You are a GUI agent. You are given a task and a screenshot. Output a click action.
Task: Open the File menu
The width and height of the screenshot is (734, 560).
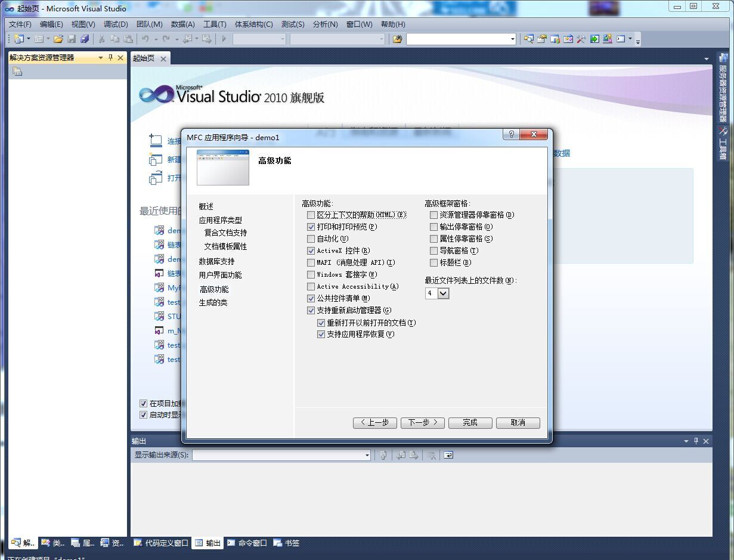point(20,24)
